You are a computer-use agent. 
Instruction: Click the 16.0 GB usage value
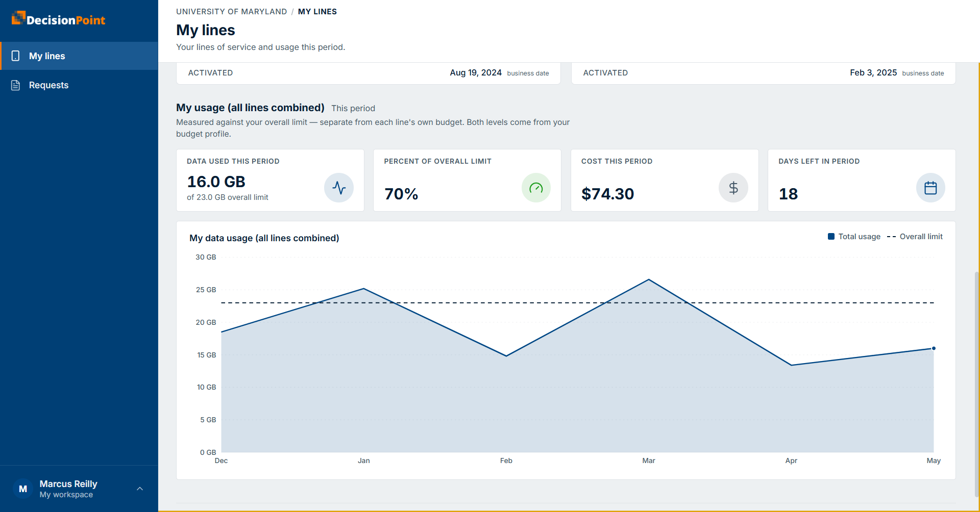216,182
